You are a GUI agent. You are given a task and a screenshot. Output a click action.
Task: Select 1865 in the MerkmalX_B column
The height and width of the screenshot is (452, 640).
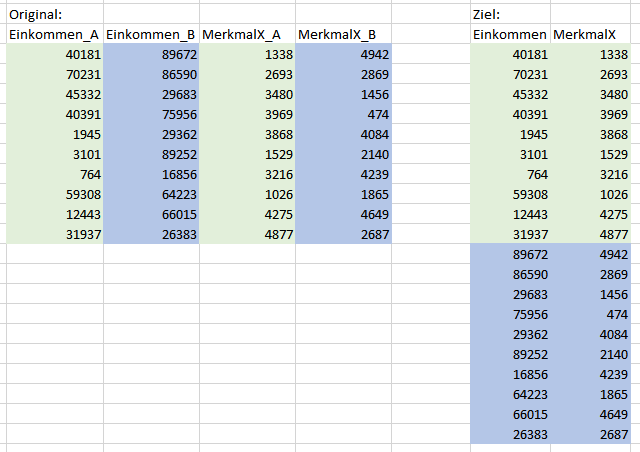tap(343, 194)
